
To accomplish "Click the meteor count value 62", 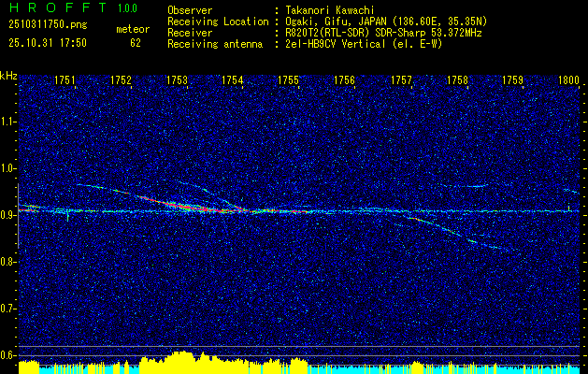I will click(136, 43).
